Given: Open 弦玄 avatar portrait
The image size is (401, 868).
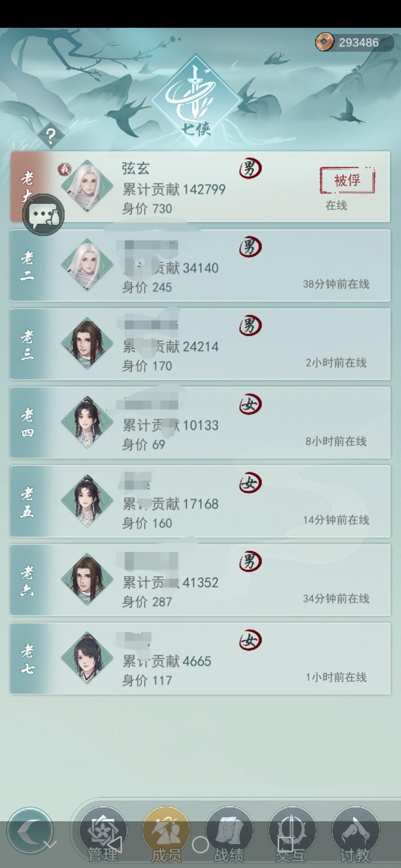Looking at the screenshot, I should click(87, 186).
